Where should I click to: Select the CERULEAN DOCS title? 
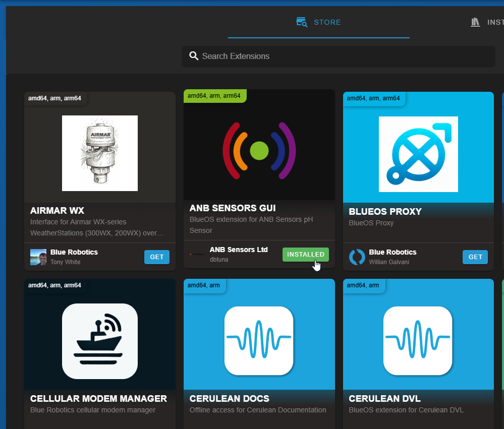(x=230, y=398)
